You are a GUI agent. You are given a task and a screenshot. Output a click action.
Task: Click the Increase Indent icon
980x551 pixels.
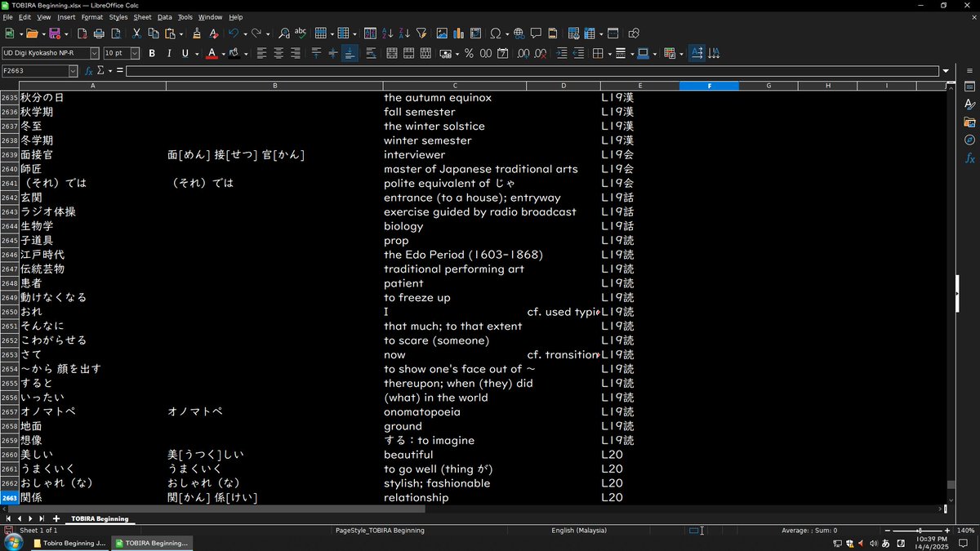(562, 53)
